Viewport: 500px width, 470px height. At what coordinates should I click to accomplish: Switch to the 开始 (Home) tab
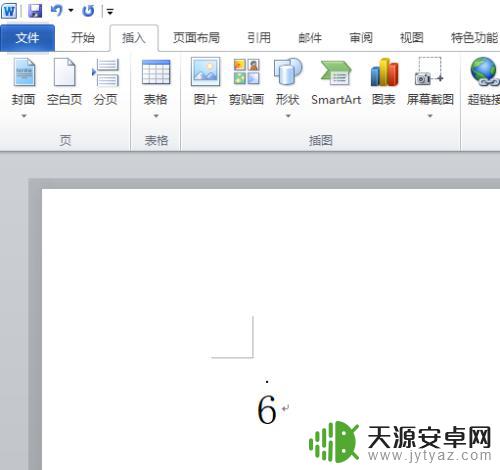pos(83,38)
